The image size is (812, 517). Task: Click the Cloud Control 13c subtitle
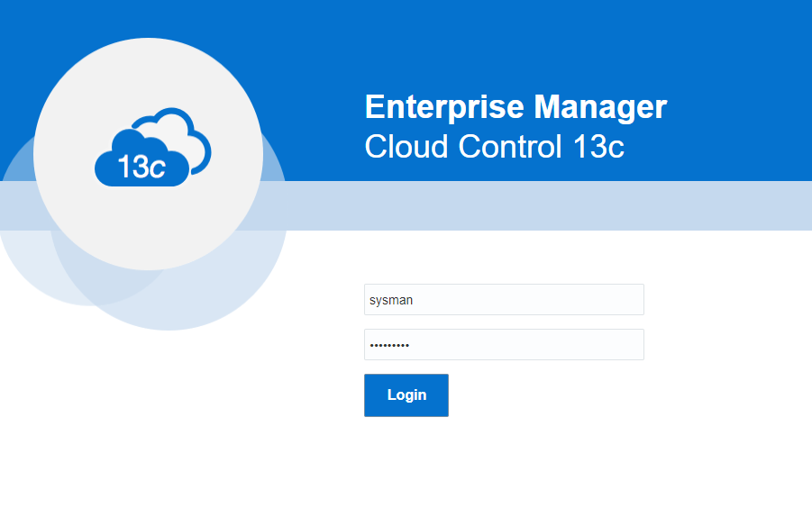(x=494, y=147)
